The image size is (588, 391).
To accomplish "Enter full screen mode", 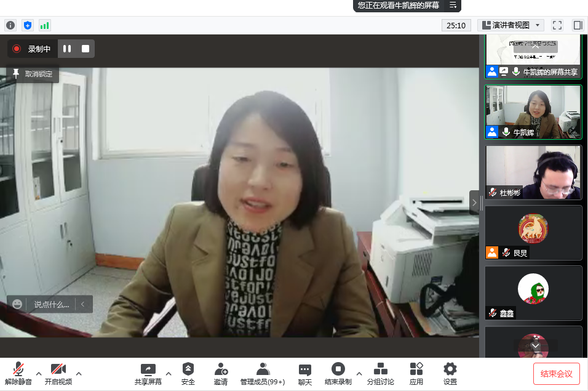I will (x=557, y=25).
